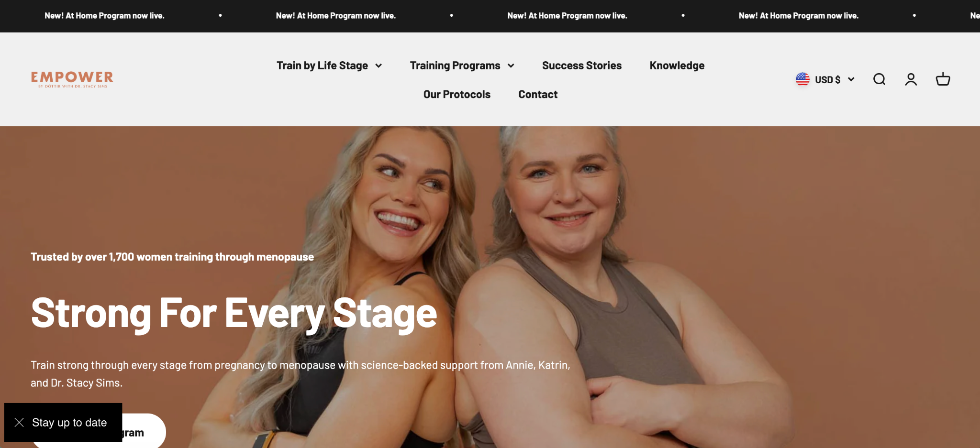Go to the Knowledge page

pos(677,66)
